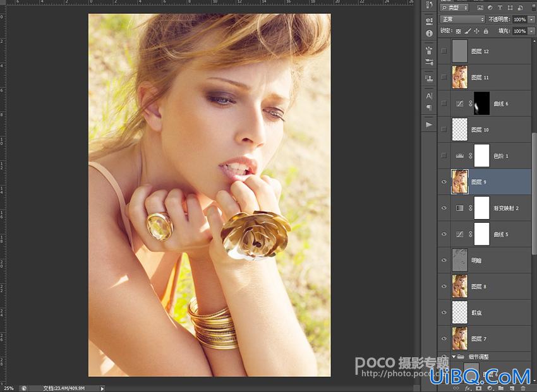Click Gradient Map icon on 渐变映射 2 layer
Screen dimensions: 537x392
(459, 208)
